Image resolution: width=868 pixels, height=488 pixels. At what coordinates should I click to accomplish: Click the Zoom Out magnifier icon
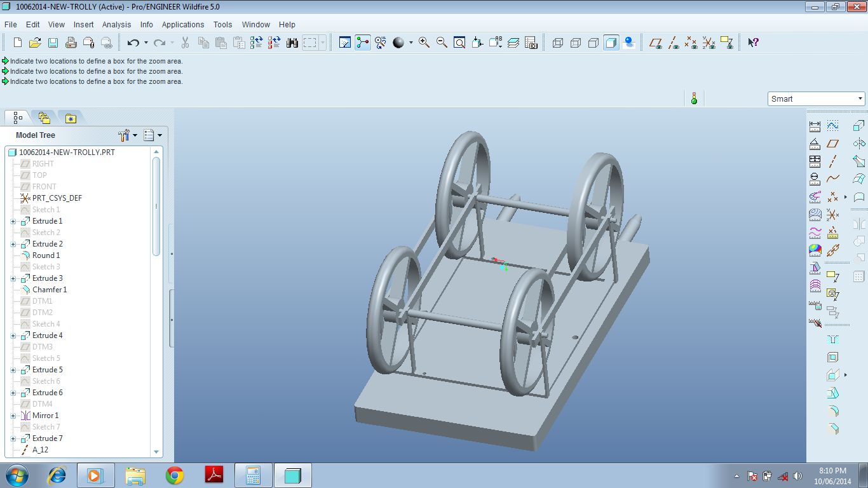coord(442,43)
